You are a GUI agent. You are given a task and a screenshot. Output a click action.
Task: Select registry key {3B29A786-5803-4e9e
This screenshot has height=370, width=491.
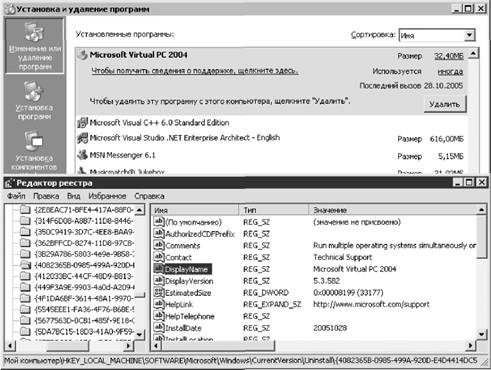pyautogui.click(x=84, y=254)
